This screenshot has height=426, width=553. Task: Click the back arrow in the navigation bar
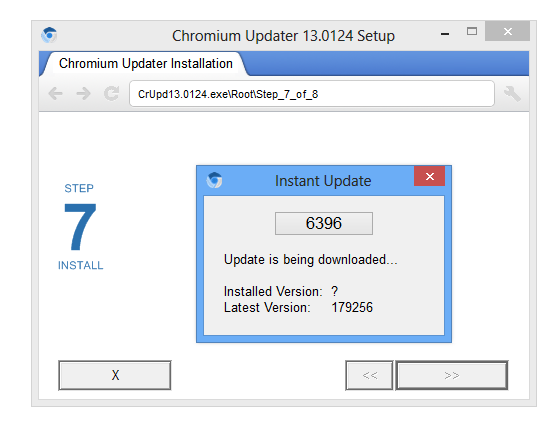[55, 94]
